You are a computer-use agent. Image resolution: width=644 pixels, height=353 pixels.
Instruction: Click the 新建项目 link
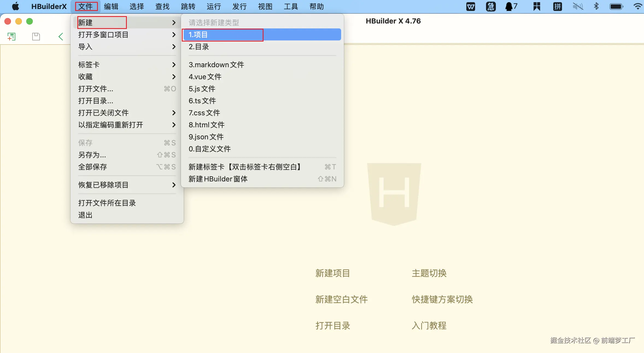pyautogui.click(x=333, y=273)
